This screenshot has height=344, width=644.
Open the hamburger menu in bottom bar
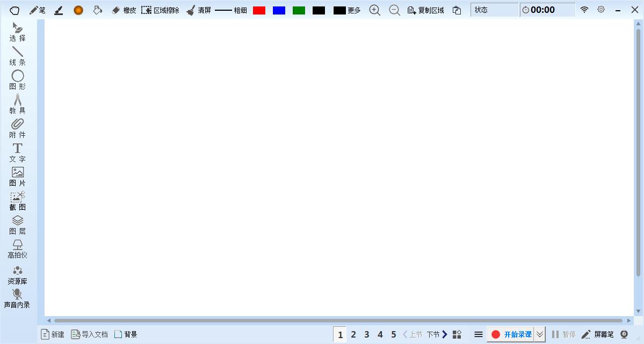478,334
